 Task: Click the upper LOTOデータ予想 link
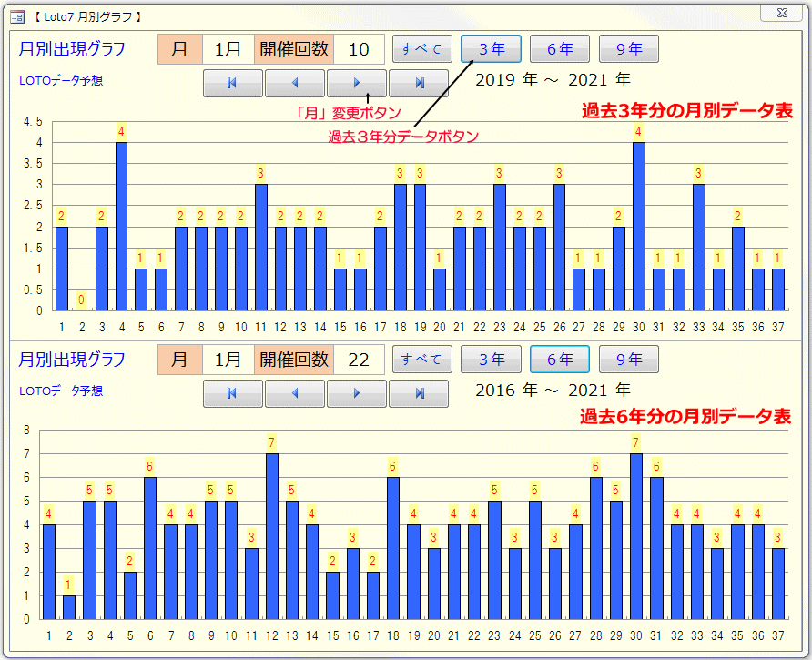coord(61,80)
